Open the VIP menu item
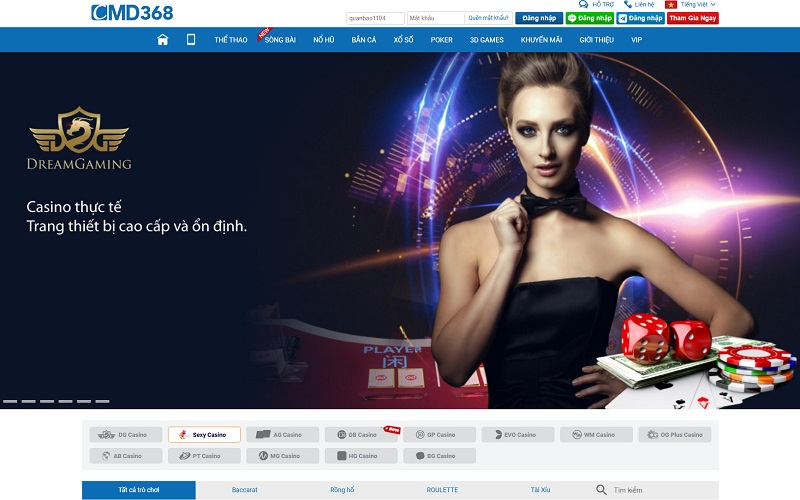800x500 pixels. [x=636, y=40]
